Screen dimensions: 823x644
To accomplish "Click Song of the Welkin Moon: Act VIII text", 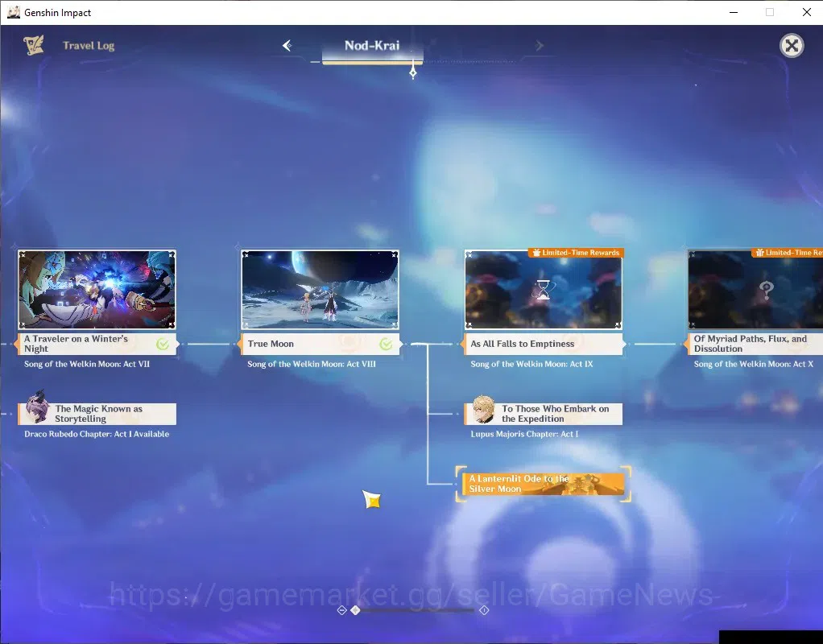I will point(312,364).
